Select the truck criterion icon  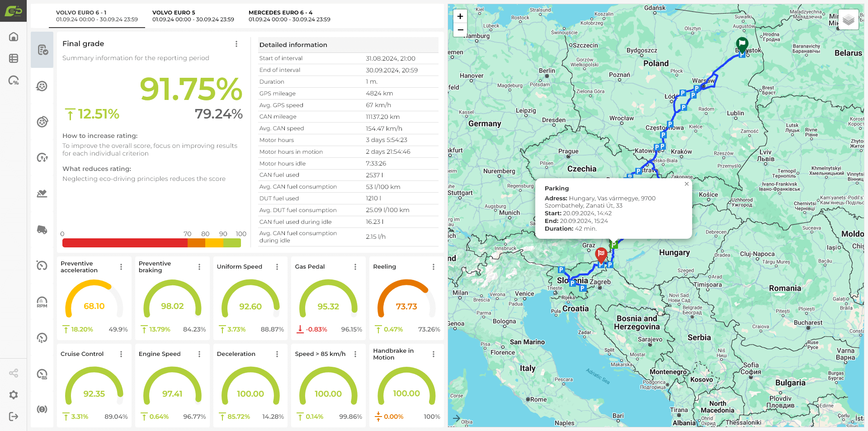coord(42,229)
